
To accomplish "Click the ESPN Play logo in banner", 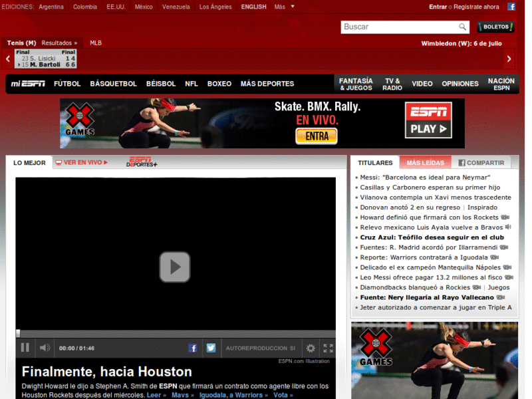I will coord(428,120).
